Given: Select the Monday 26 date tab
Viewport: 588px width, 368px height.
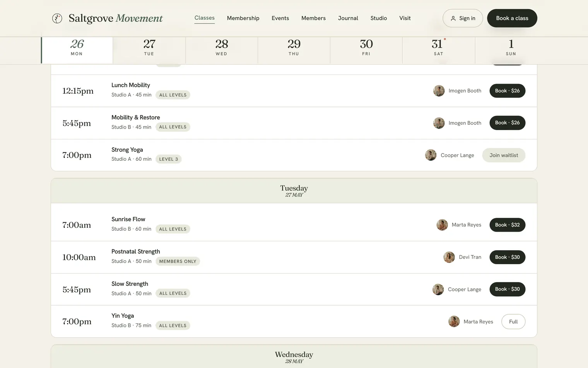Looking at the screenshot, I should point(77,50).
